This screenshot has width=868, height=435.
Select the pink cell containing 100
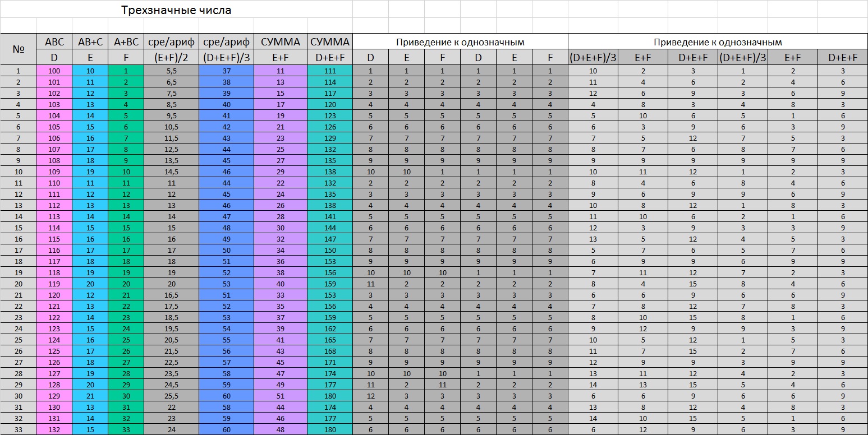54,71
